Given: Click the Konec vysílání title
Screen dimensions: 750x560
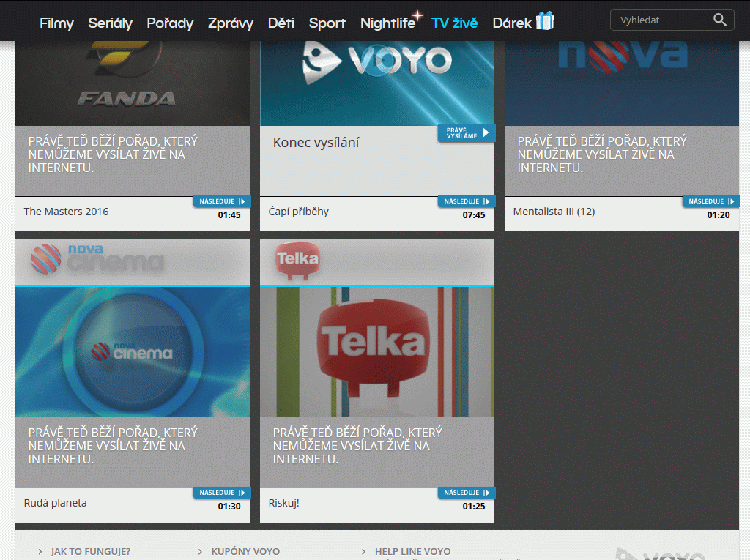Looking at the screenshot, I should click(316, 143).
